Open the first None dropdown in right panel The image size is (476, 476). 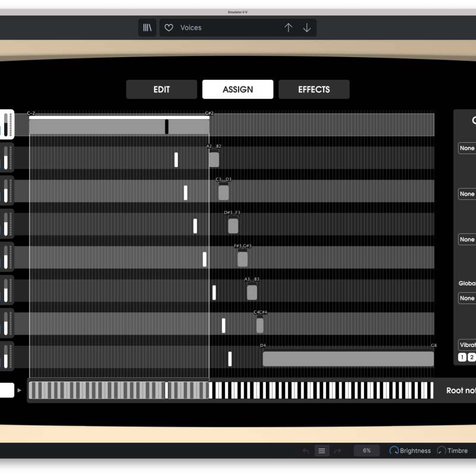point(467,148)
